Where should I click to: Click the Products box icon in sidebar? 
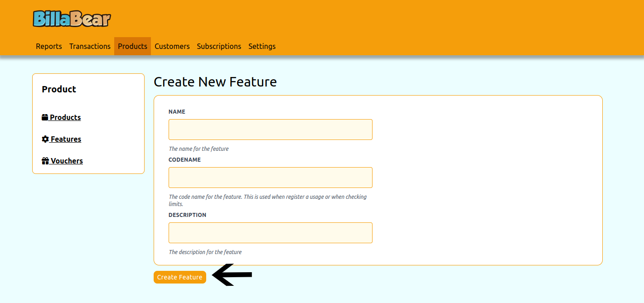45,117
